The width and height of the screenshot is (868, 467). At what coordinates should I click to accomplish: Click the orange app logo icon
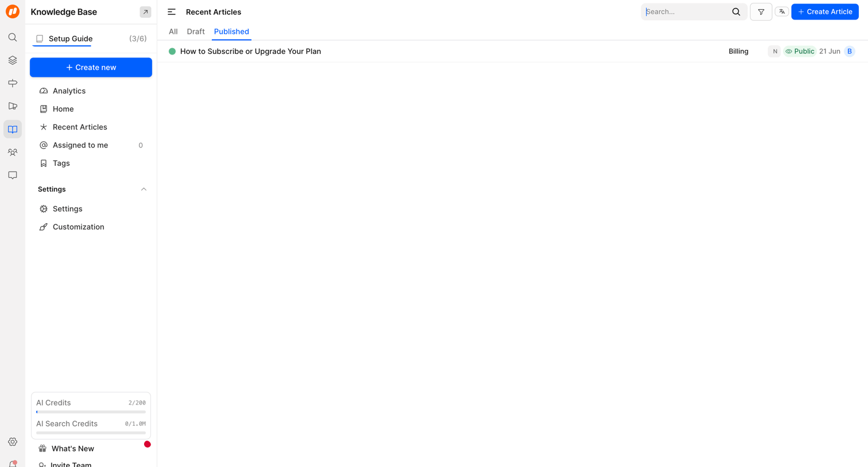[13, 11]
